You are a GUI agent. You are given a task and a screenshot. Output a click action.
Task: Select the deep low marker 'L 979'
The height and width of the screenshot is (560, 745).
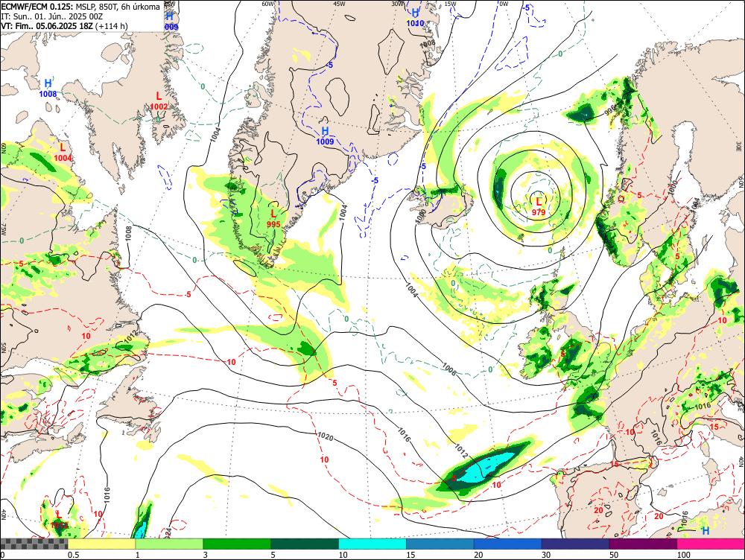539,206
